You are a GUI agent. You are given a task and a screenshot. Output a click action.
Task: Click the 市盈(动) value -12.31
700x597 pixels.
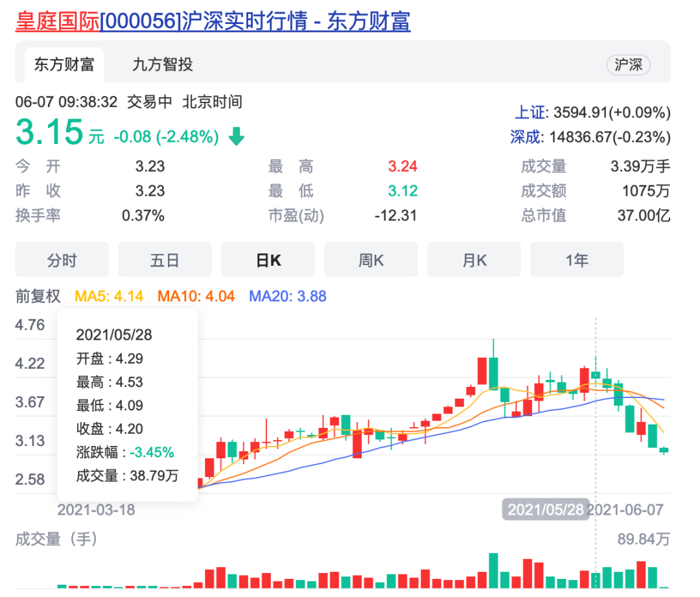click(395, 215)
